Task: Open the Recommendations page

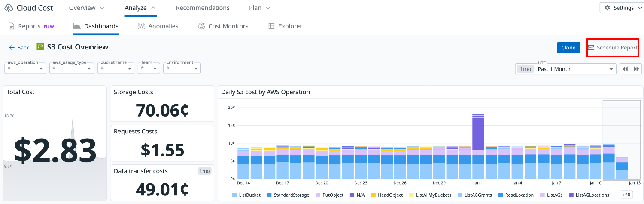Action: click(203, 8)
